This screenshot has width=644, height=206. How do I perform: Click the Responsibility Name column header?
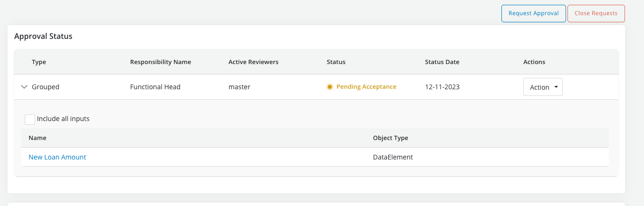coord(160,62)
